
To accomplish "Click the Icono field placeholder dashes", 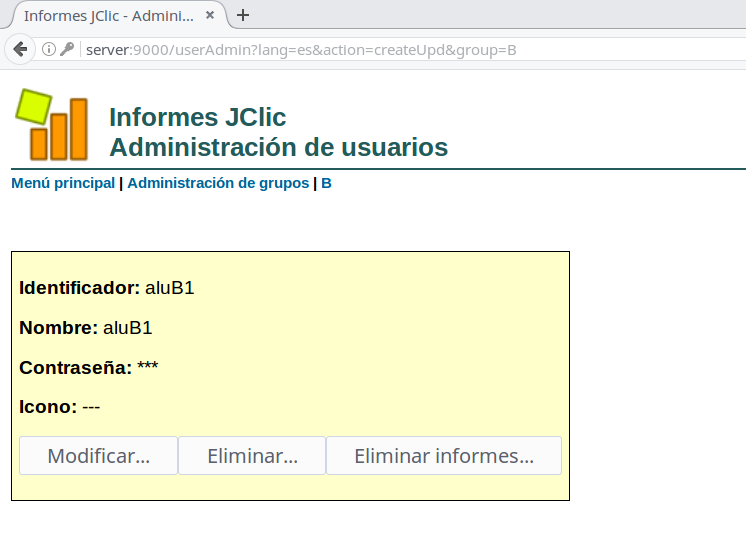I will 91,407.
